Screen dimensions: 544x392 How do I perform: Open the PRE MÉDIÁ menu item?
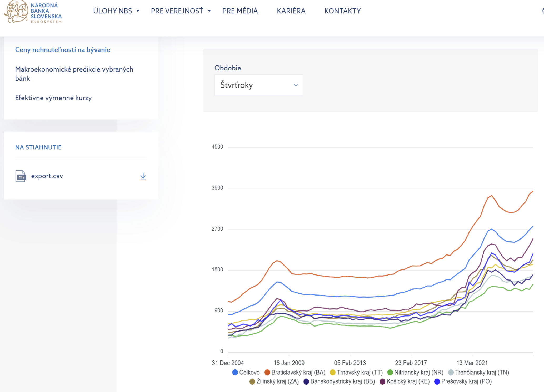tap(240, 11)
